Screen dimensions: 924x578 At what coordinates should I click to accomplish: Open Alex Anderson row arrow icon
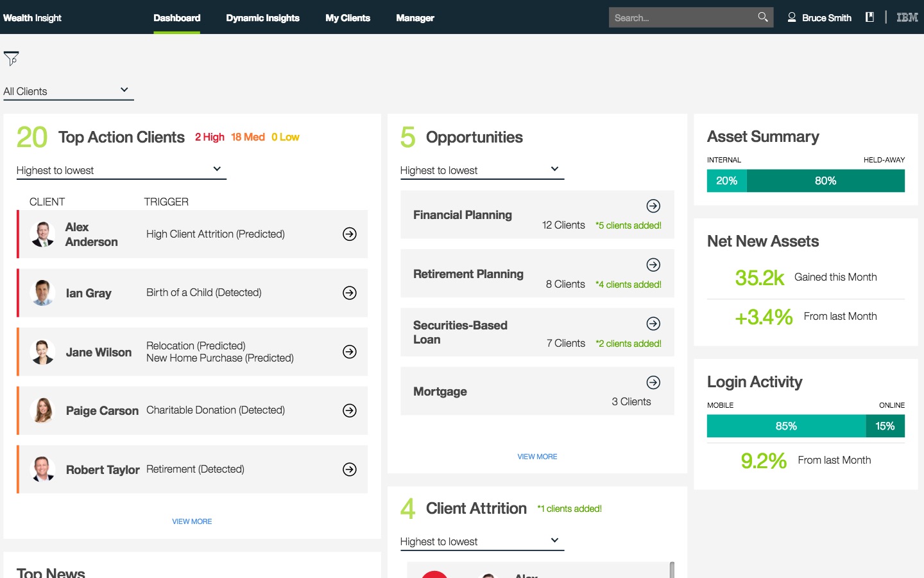click(x=350, y=234)
